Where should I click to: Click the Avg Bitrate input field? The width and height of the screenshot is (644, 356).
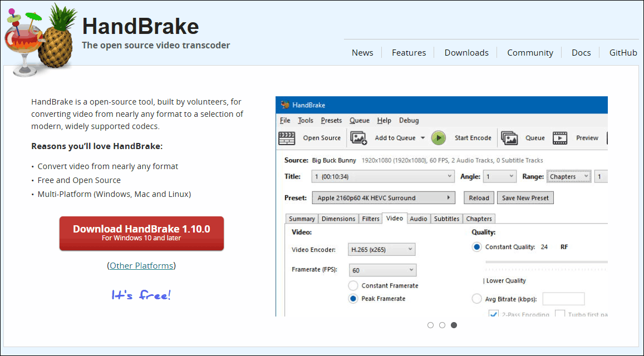(563, 299)
